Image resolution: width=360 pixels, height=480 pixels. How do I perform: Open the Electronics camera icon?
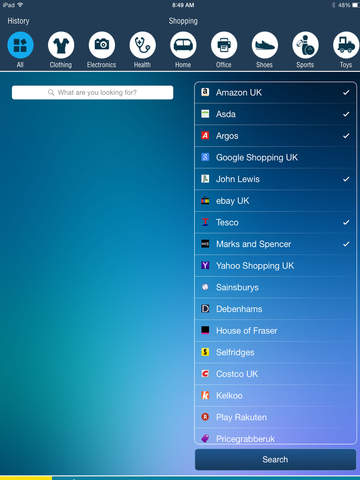(102, 45)
